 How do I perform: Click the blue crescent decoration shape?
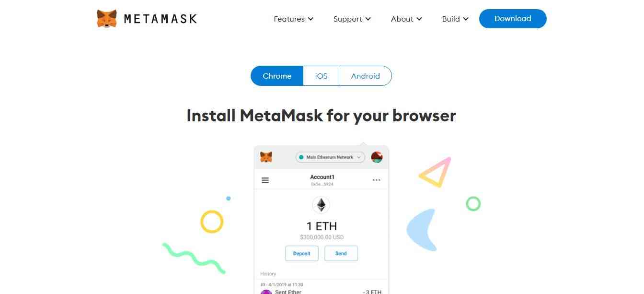(x=422, y=230)
